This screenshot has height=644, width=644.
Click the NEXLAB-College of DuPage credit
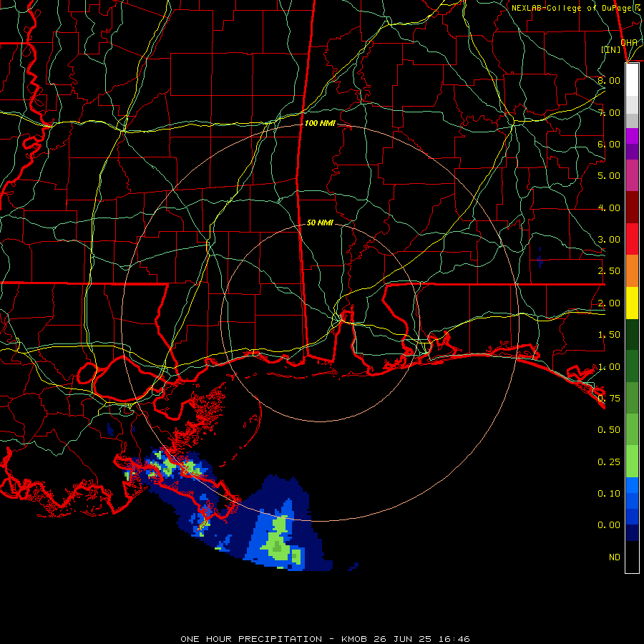pyautogui.click(x=575, y=8)
